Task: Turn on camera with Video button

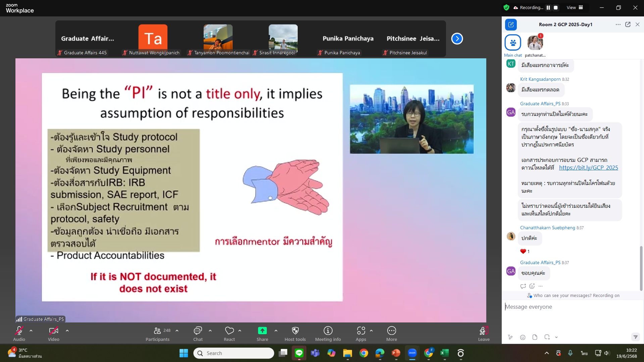Action: point(53,331)
